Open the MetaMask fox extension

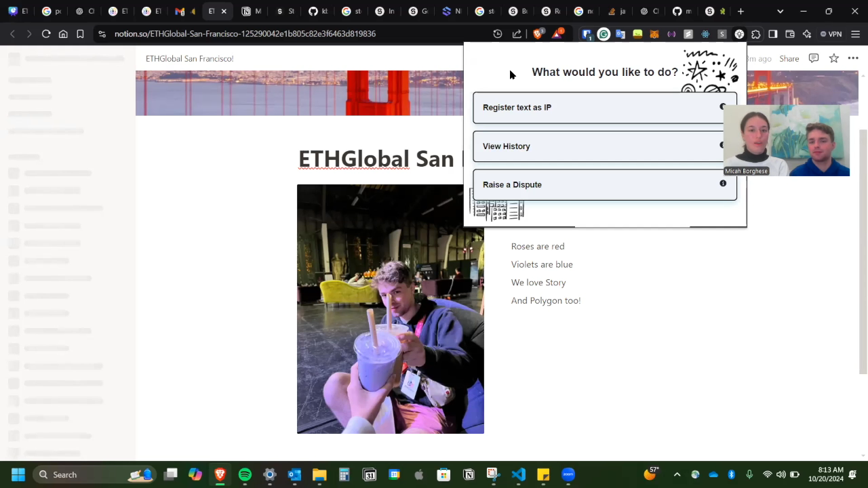tap(654, 34)
